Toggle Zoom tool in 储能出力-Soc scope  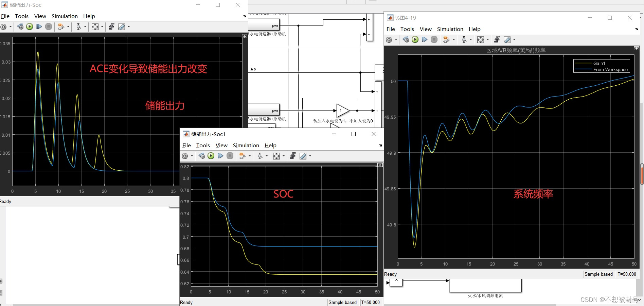tap(79, 27)
